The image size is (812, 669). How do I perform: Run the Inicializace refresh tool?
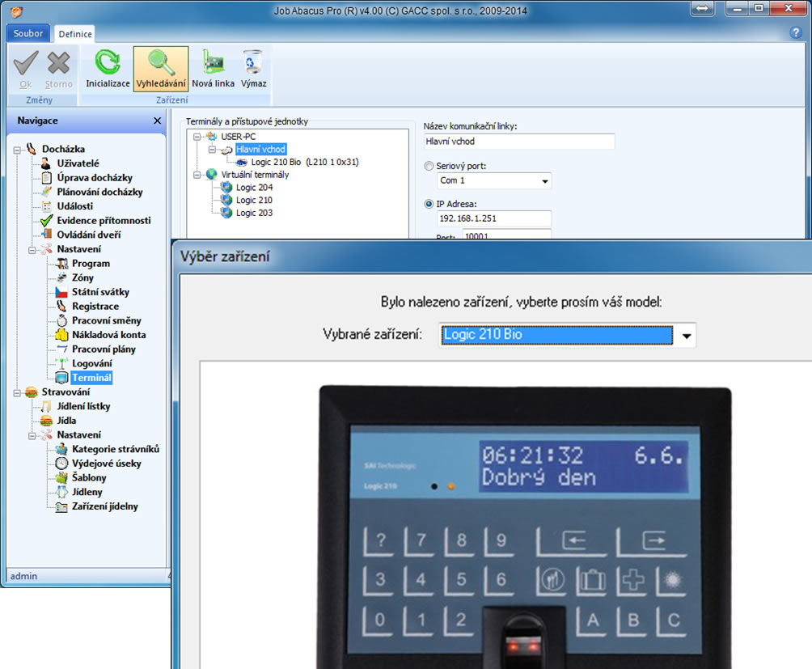tap(108, 69)
